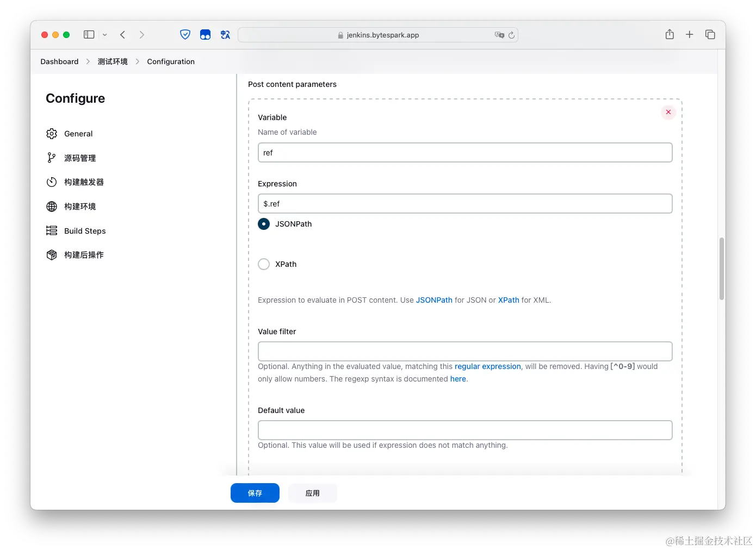Click the jenkins.bytespark.app address bar
The height and width of the screenshot is (550, 756).
point(378,35)
